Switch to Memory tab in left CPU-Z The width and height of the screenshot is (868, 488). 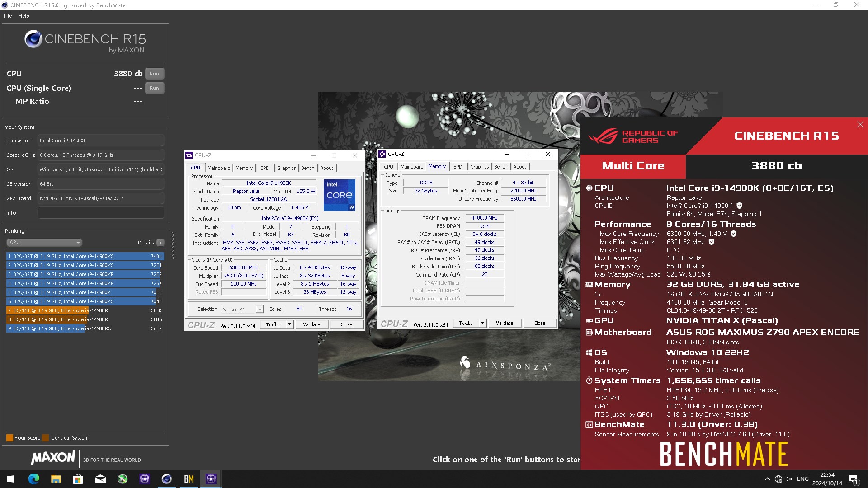pos(244,168)
